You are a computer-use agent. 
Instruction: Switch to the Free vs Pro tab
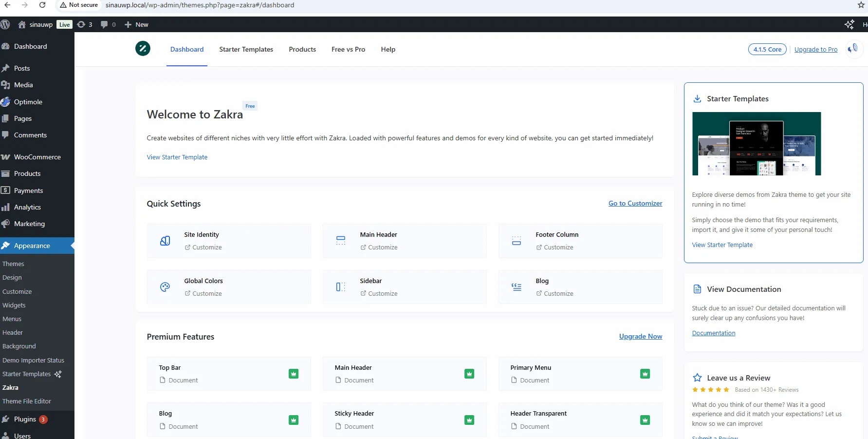[348, 49]
